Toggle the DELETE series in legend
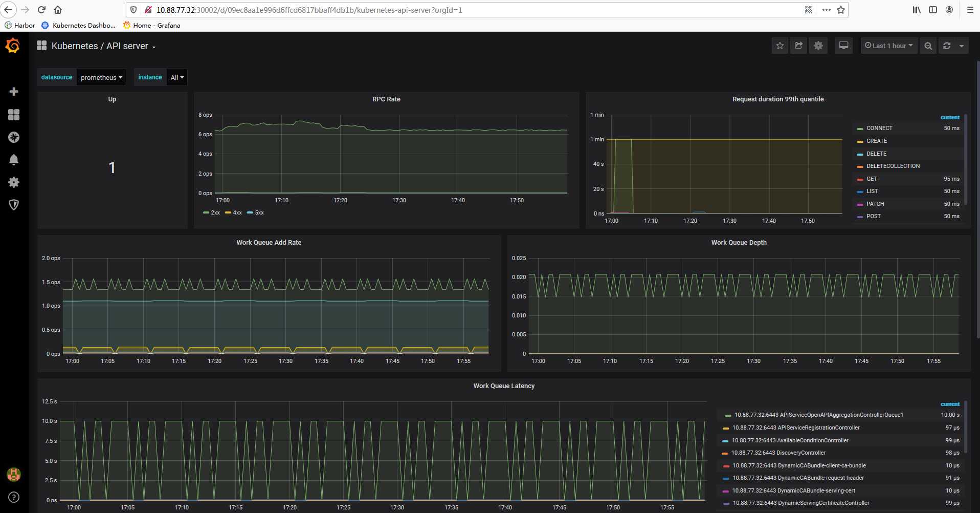The width and height of the screenshot is (980, 513). 876,154
